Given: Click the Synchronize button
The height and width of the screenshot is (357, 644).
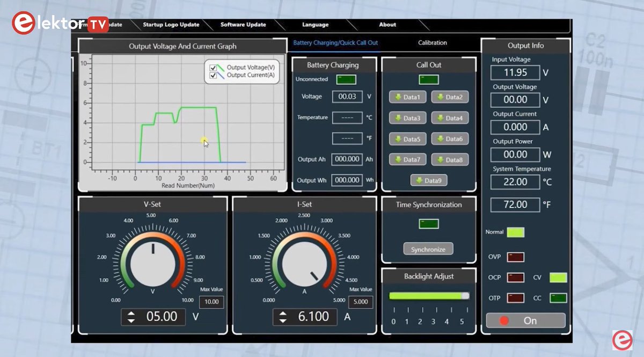Looking at the screenshot, I should point(428,249).
